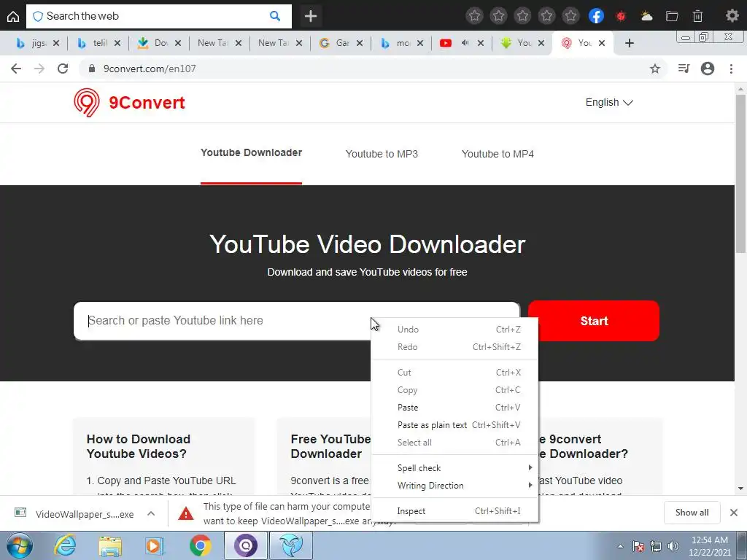The width and height of the screenshot is (747, 560).
Task: Click the taskbar clock showing 12:54 AM
Action: (x=709, y=546)
